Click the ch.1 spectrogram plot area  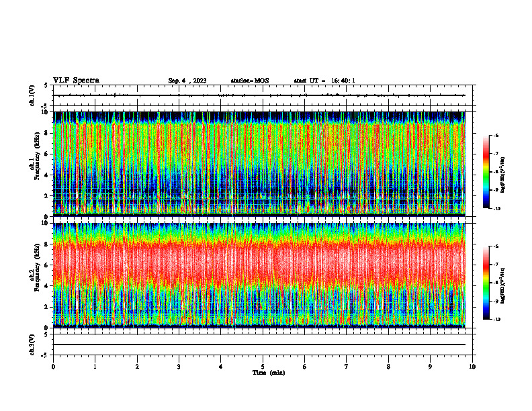coord(259,164)
